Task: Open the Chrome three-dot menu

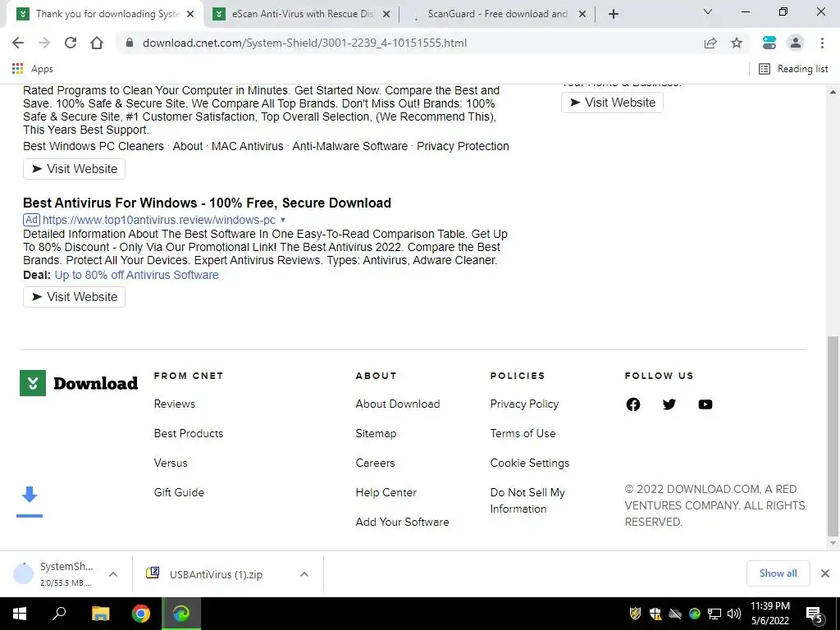Action: click(x=822, y=43)
